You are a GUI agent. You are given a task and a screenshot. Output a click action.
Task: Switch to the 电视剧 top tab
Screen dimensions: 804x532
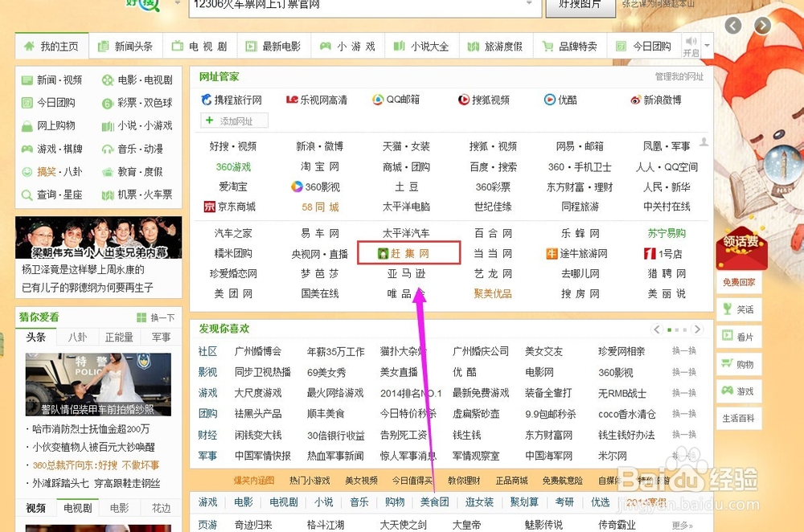pos(199,46)
